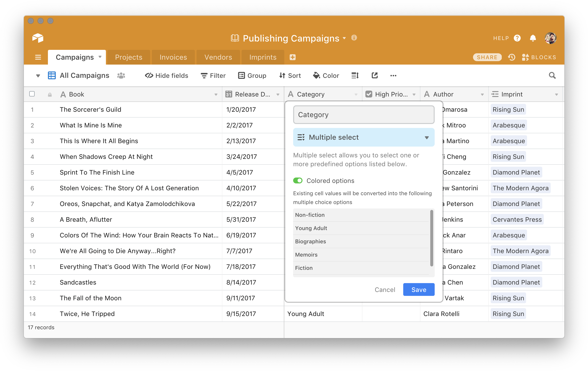Open the Multiple select field type dropdown

point(364,137)
